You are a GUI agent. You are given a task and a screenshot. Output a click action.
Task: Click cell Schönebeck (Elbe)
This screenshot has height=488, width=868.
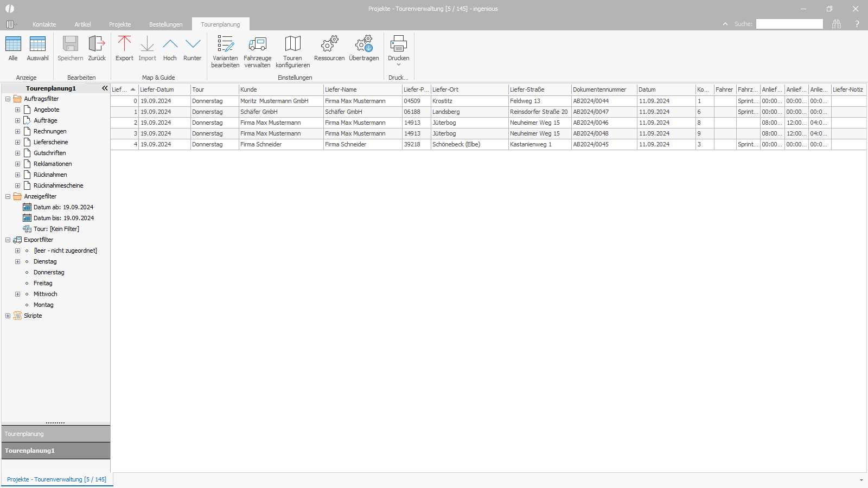click(x=469, y=144)
